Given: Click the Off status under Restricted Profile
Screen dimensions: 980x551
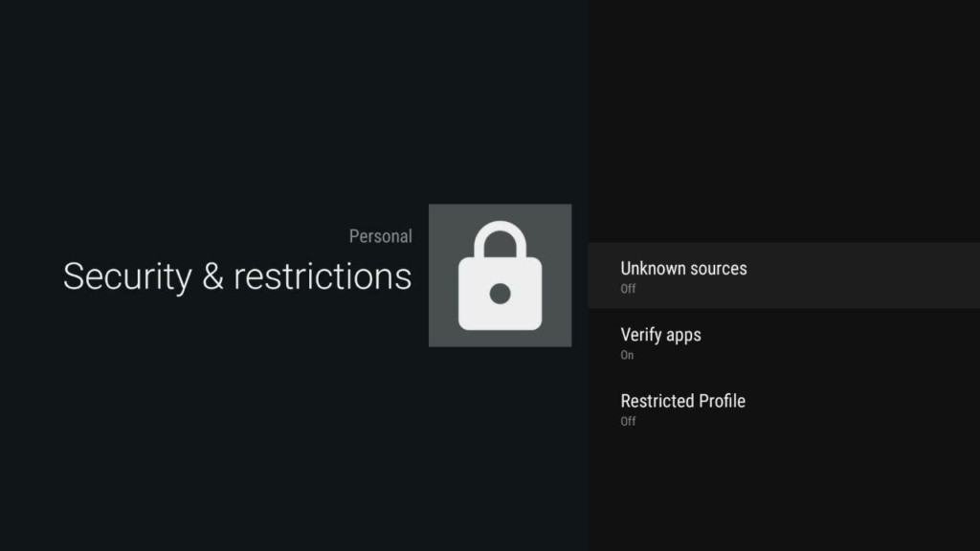Looking at the screenshot, I should click(628, 421).
